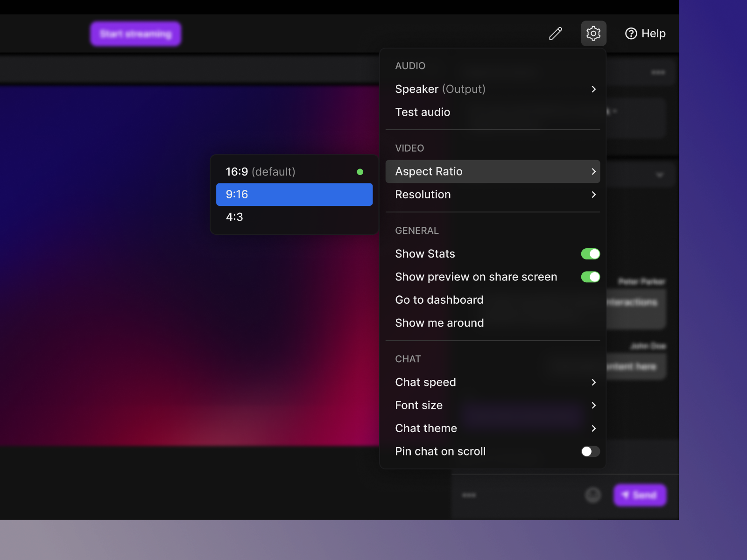
Task: Click Show me around
Action: click(x=439, y=322)
